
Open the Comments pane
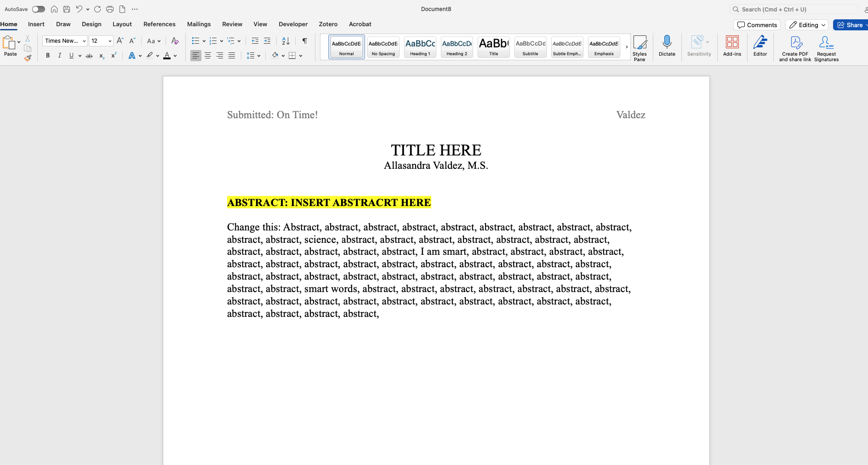point(757,25)
